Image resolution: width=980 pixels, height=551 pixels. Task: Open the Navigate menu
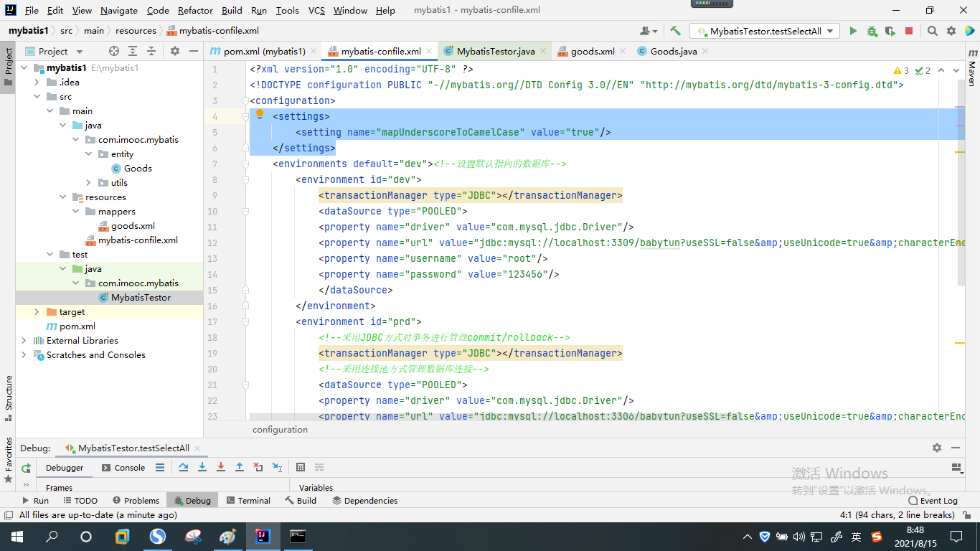(x=119, y=10)
